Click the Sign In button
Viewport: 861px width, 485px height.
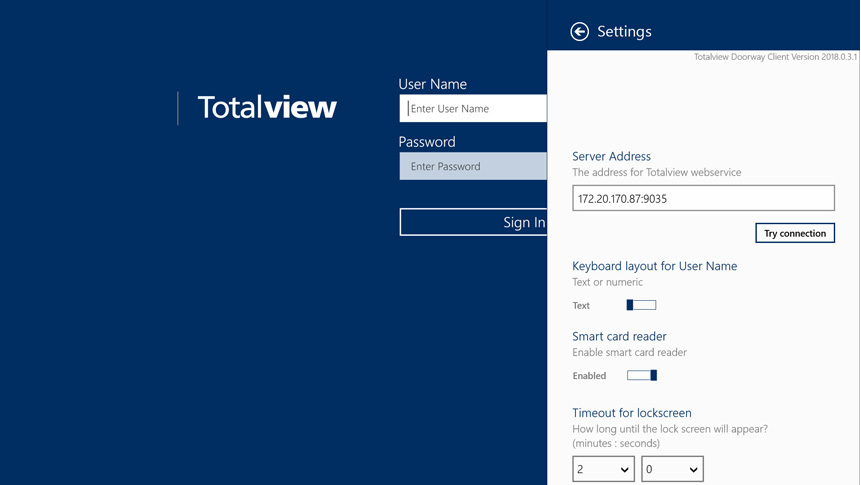pyautogui.click(x=473, y=222)
